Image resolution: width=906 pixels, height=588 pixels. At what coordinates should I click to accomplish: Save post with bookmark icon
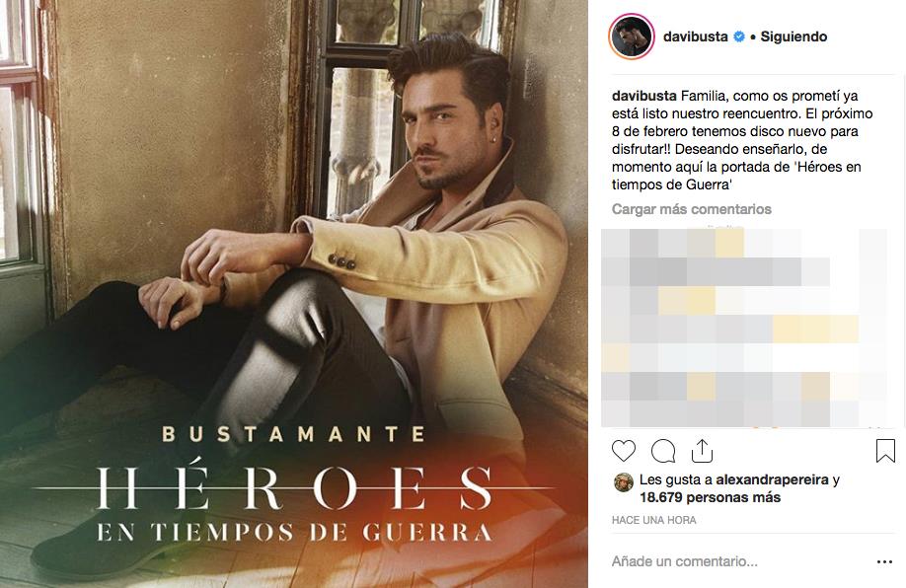(x=885, y=451)
